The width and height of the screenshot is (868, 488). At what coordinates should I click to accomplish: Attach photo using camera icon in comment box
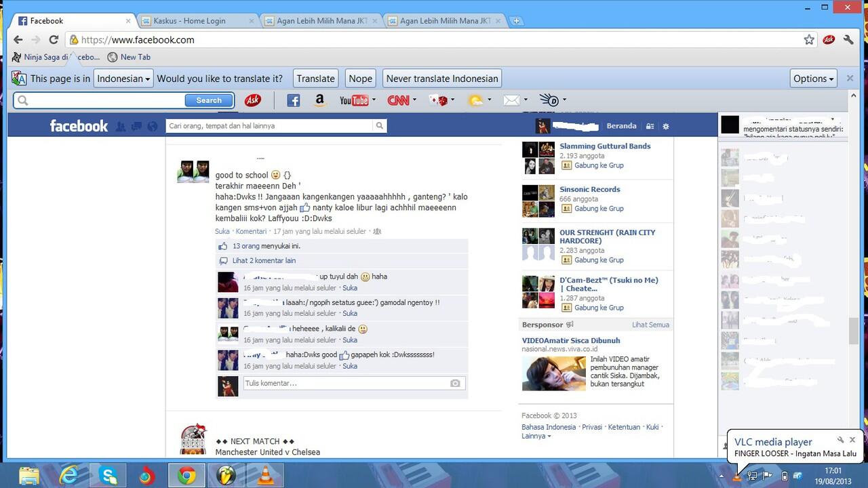point(455,384)
